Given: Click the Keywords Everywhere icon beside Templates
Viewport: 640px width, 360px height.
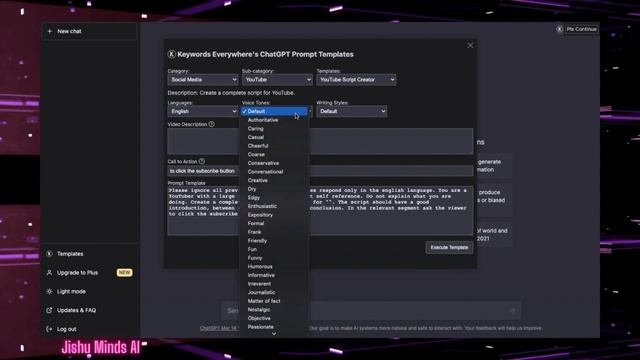Looking at the screenshot, I should (x=49, y=254).
